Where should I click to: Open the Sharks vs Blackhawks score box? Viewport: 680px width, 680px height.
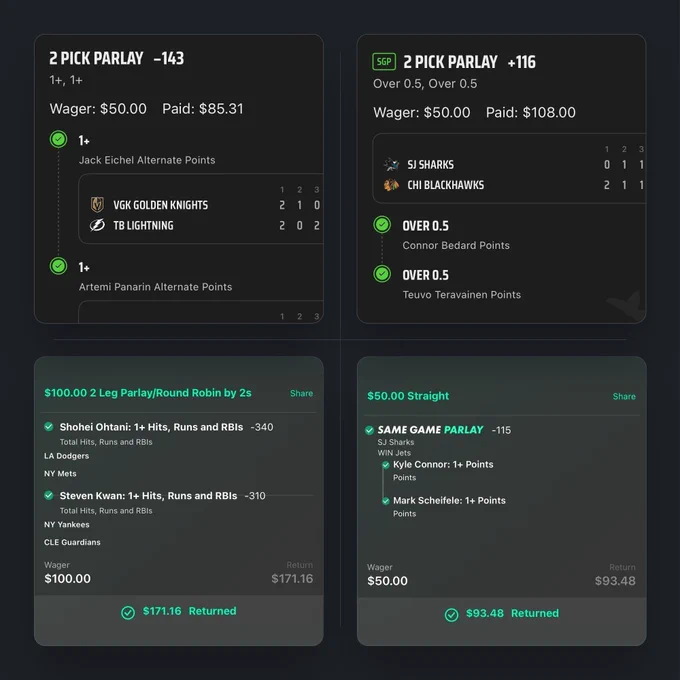pos(509,168)
